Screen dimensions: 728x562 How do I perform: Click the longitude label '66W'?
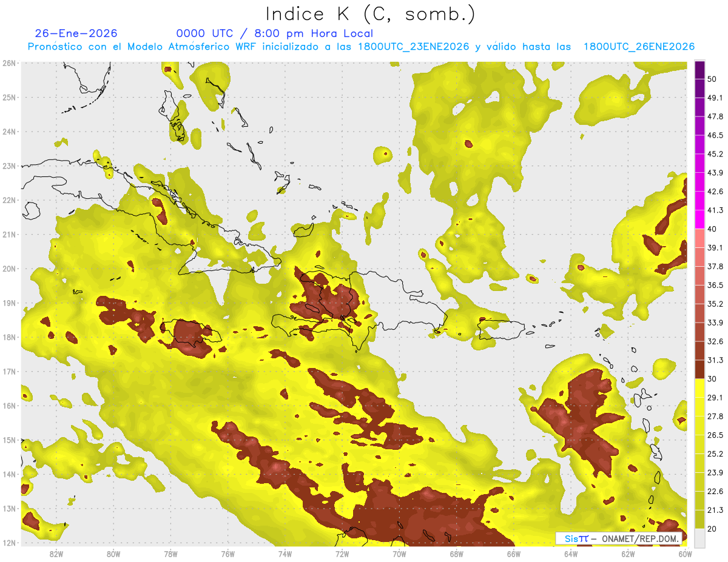click(514, 554)
